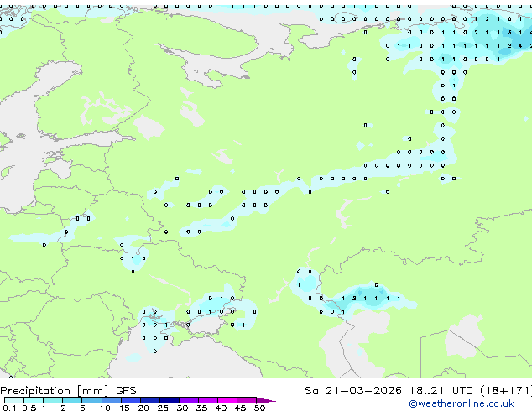Click the legend label '20'
This screenshot has width=532, height=411.
coord(143,408)
